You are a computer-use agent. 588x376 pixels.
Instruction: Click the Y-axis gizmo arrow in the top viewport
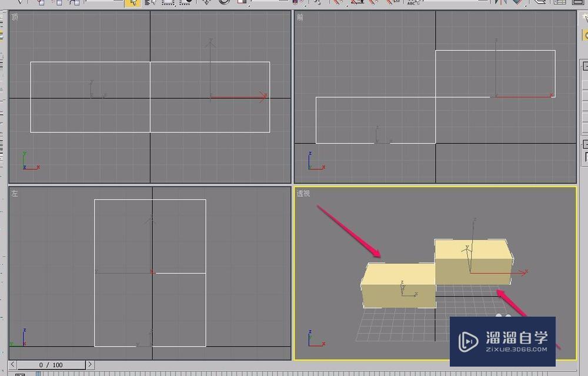coord(211,68)
